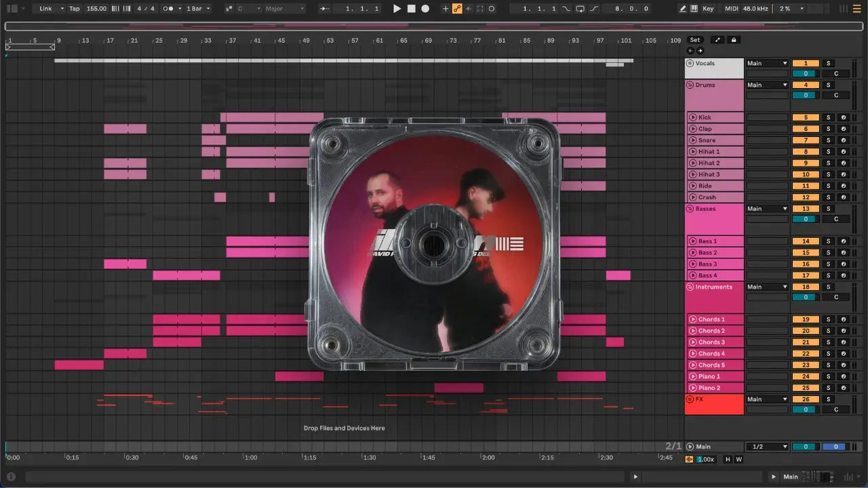This screenshot has height=488, width=868.
Task: Toggle the Loop switch in the transport
Action: 580,9
